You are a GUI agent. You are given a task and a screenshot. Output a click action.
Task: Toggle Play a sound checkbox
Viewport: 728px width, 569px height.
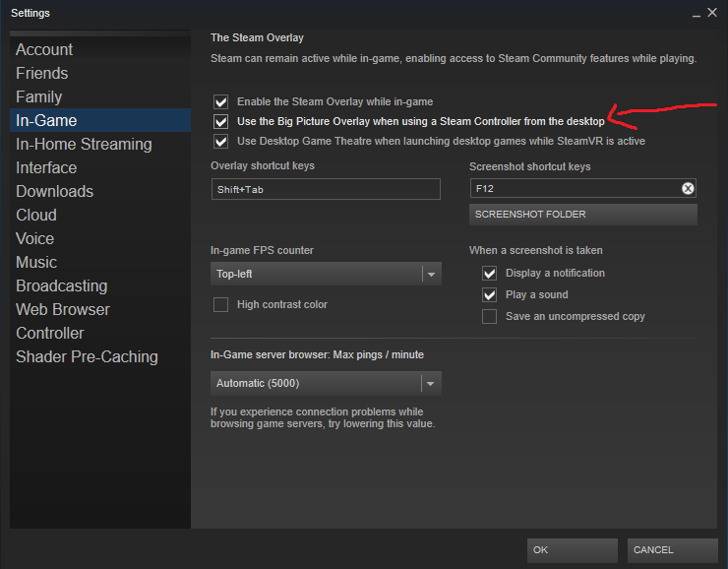(489, 295)
